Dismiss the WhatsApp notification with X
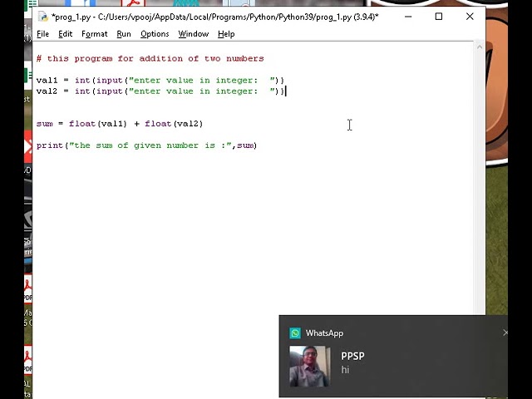Image resolution: width=532 pixels, height=399 pixels. pyautogui.click(x=505, y=332)
